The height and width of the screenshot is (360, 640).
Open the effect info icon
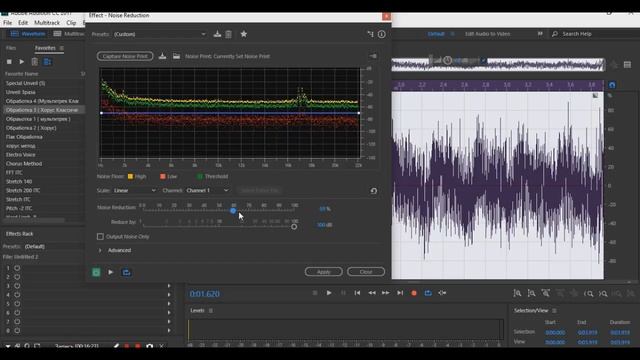point(382,34)
